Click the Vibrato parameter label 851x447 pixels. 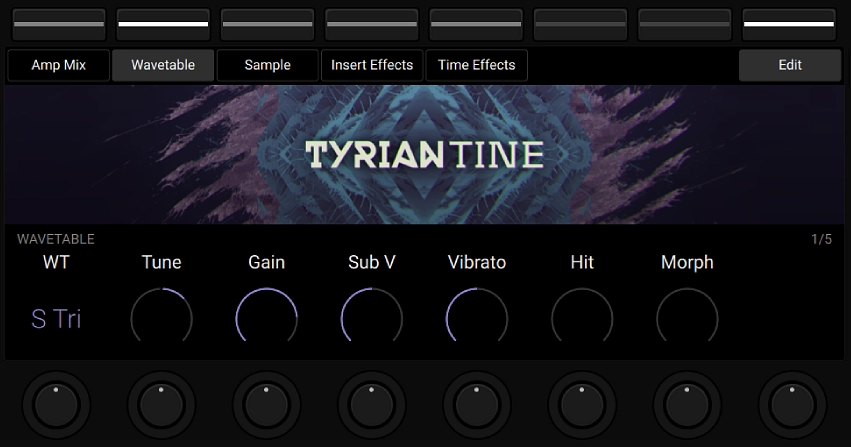click(477, 263)
